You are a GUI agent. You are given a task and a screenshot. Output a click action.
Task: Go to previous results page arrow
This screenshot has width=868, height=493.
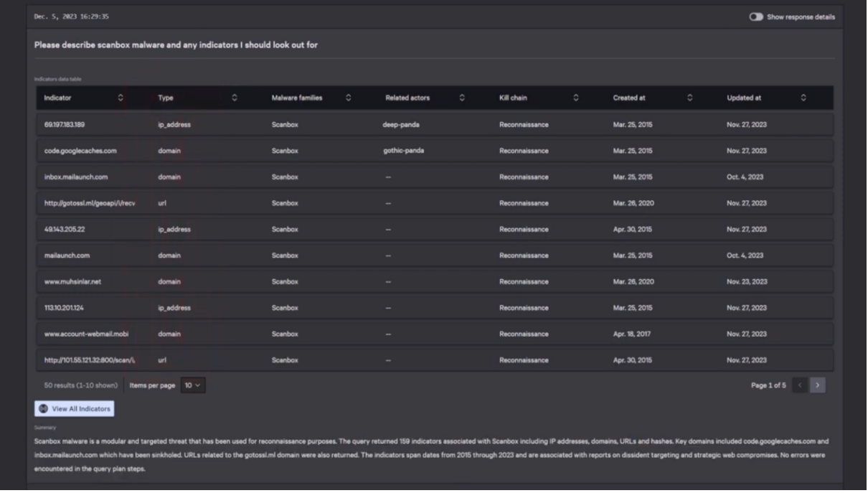pyautogui.click(x=800, y=385)
